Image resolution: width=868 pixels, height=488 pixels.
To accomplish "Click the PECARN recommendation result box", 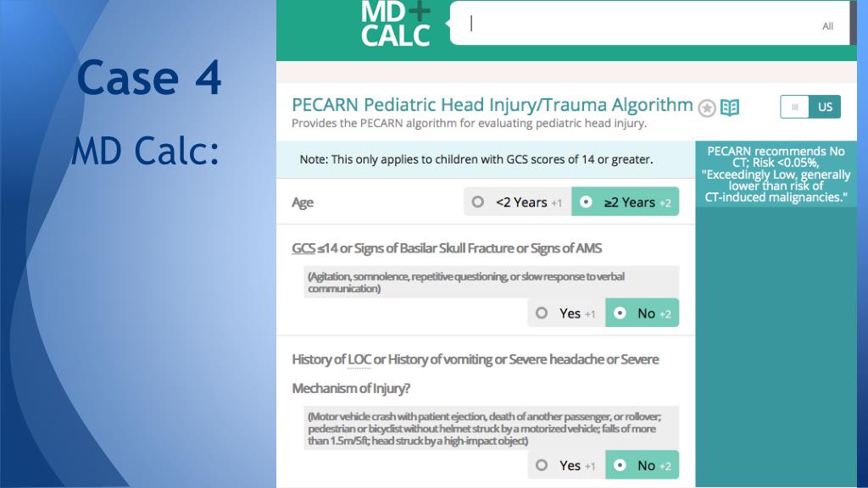I will click(776, 174).
